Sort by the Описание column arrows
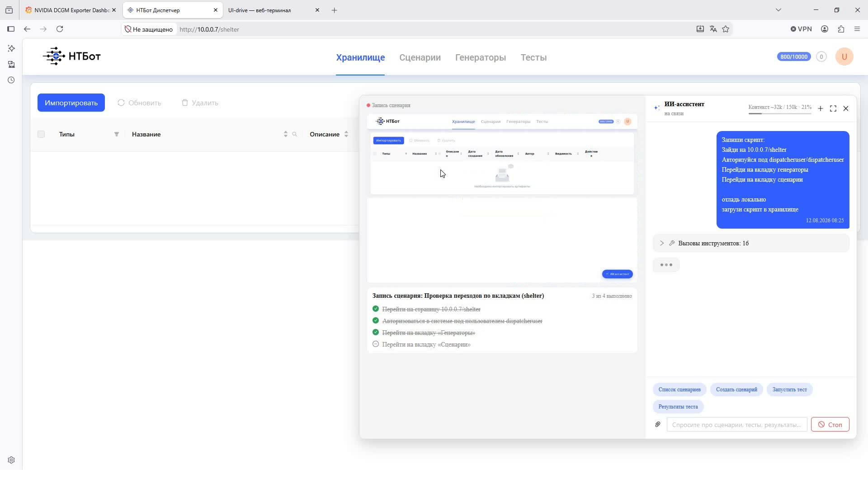 (346, 134)
